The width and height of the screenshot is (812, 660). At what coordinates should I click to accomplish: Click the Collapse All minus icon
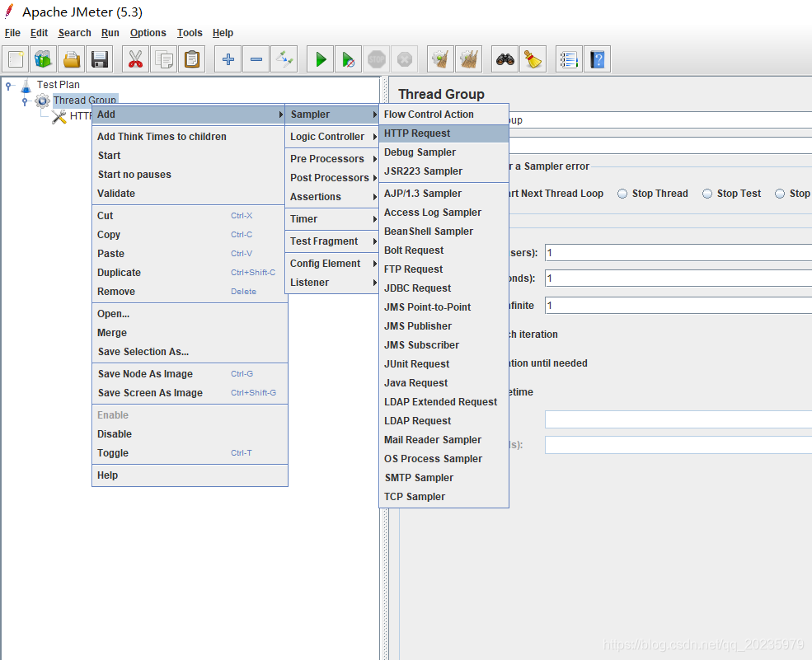point(256,59)
